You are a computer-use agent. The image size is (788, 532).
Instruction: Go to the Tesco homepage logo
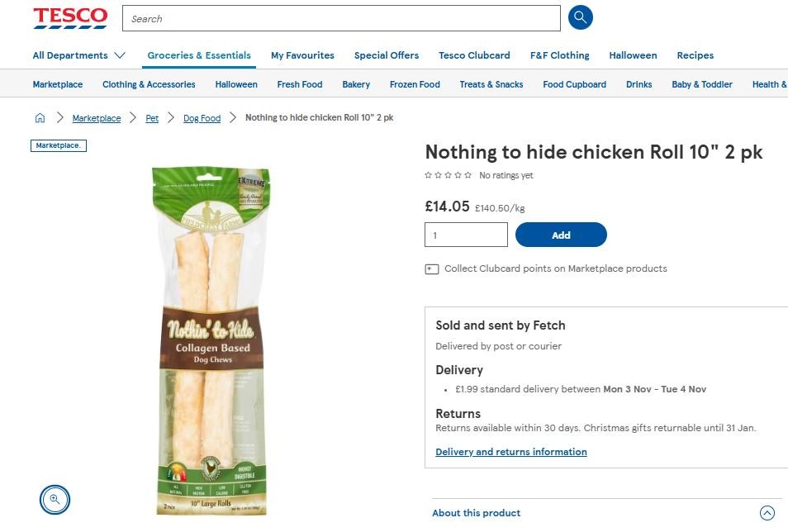[70, 17]
